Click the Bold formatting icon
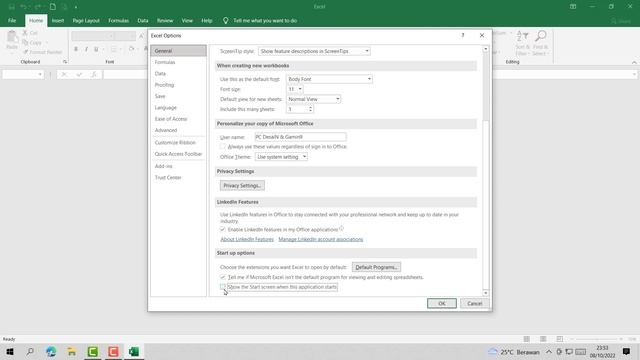This screenshot has width=640, height=360. coord(76,49)
